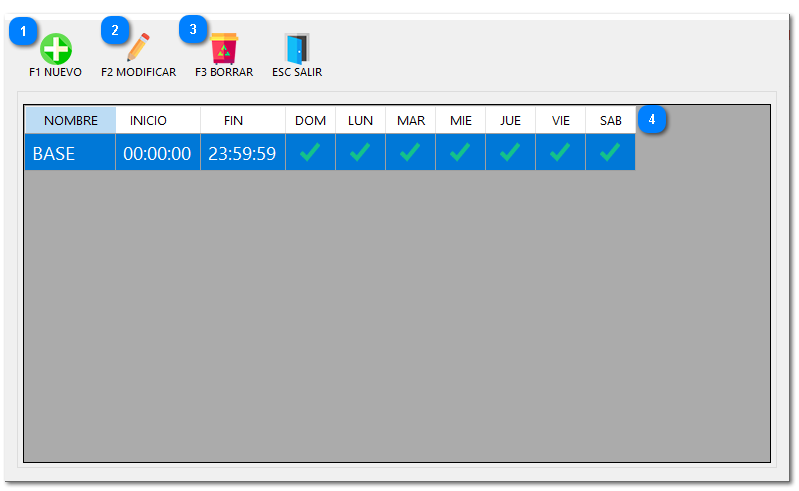799x491 pixels.
Task: Click the INICIO column header
Action: [x=148, y=120]
